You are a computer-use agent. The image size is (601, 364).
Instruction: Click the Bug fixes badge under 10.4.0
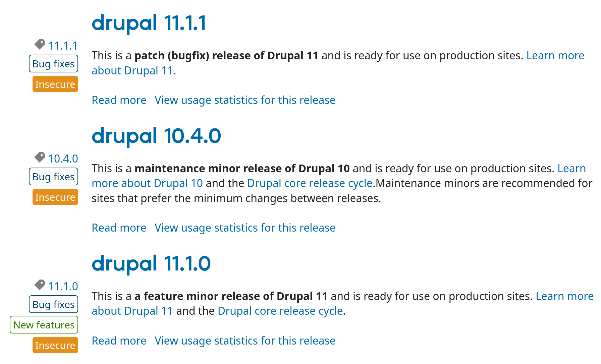[x=54, y=177]
